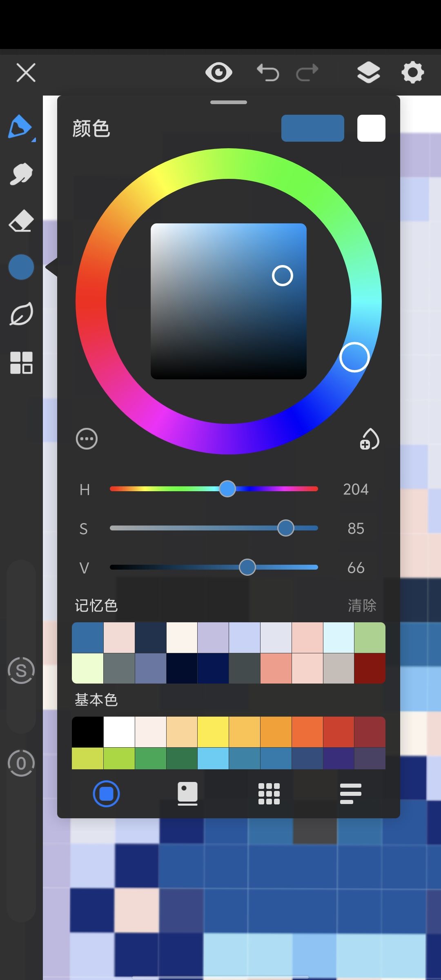Image resolution: width=441 pixels, height=980 pixels.
Task: Open the settings gear
Action: [x=412, y=73]
